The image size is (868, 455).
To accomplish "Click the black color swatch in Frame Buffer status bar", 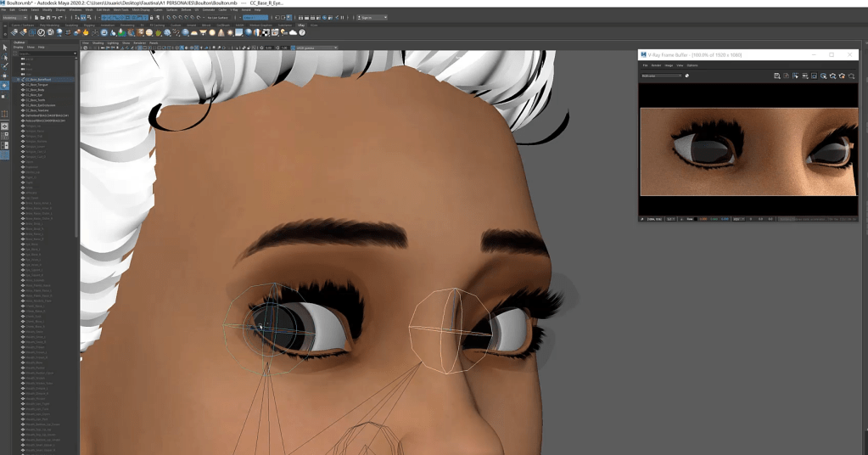I will 695,219.
